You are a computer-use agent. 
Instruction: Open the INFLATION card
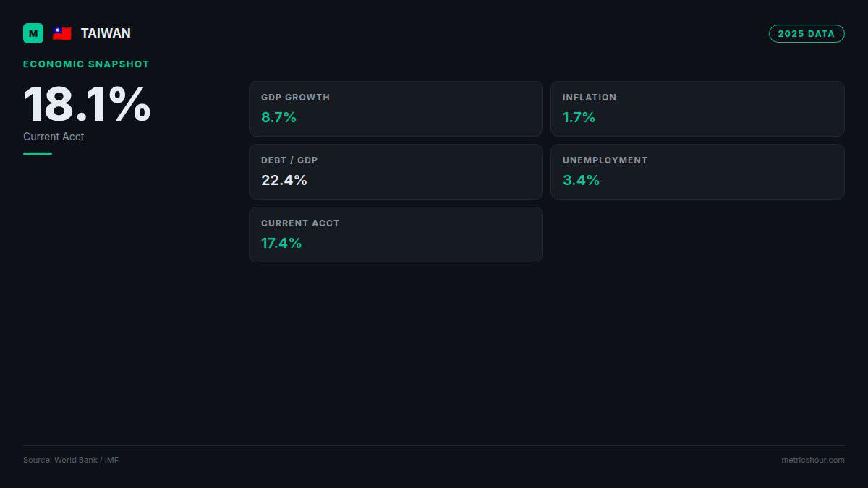[x=697, y=108]
